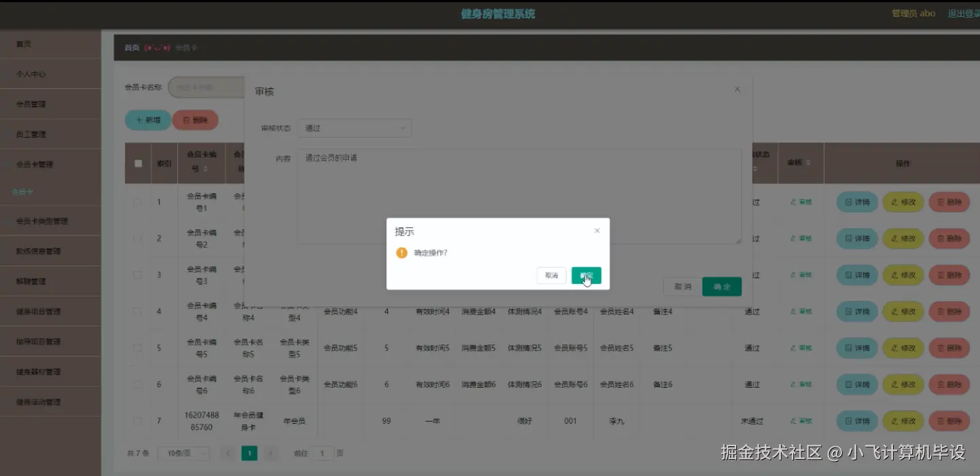Click the 审核 link in row 4
Screen dimensions: 980x476
pos(801,312)
